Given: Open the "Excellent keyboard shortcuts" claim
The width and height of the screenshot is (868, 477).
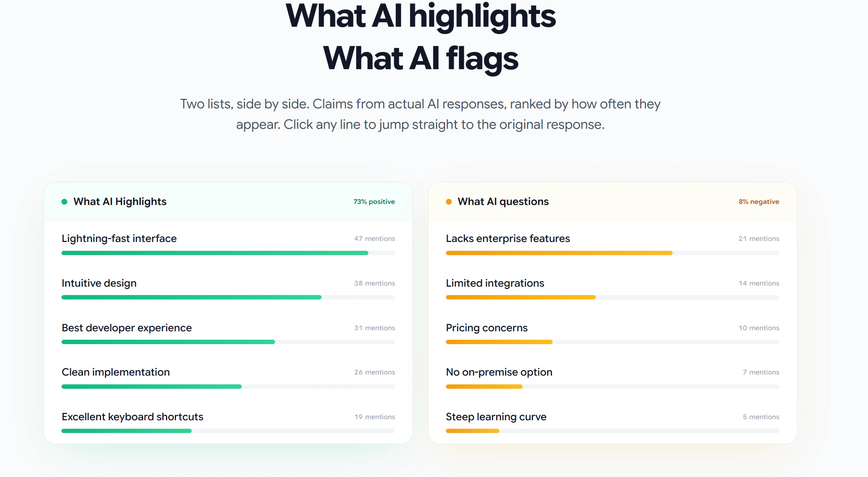Looking at the screenshot, I should tap(132, 417).
